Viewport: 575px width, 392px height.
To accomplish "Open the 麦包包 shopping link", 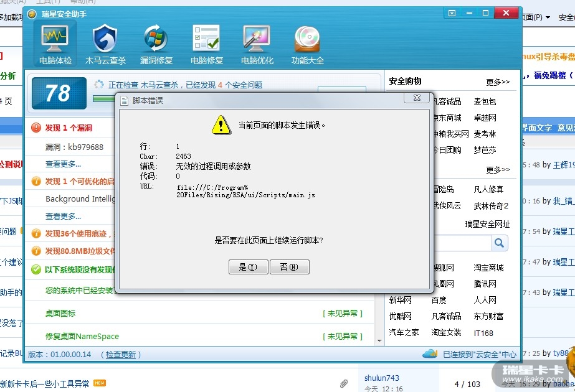I will click(x=485, y=101).
